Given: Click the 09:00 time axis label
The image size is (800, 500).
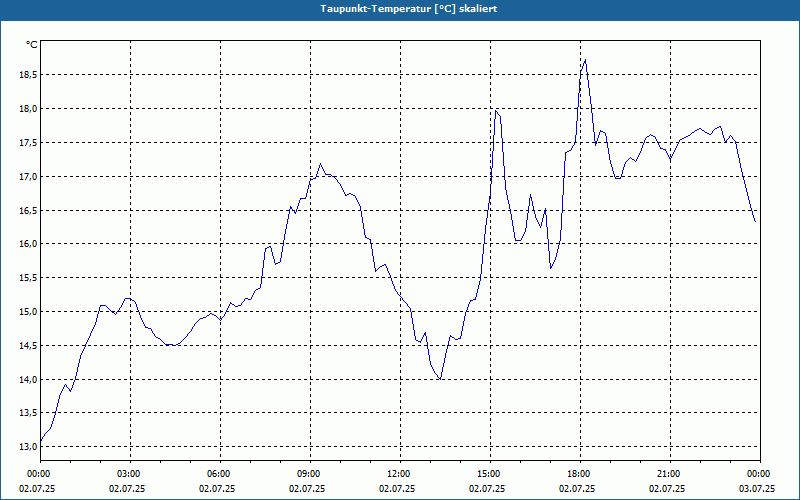Looking at the screenshot, I should tap(310, 474).
